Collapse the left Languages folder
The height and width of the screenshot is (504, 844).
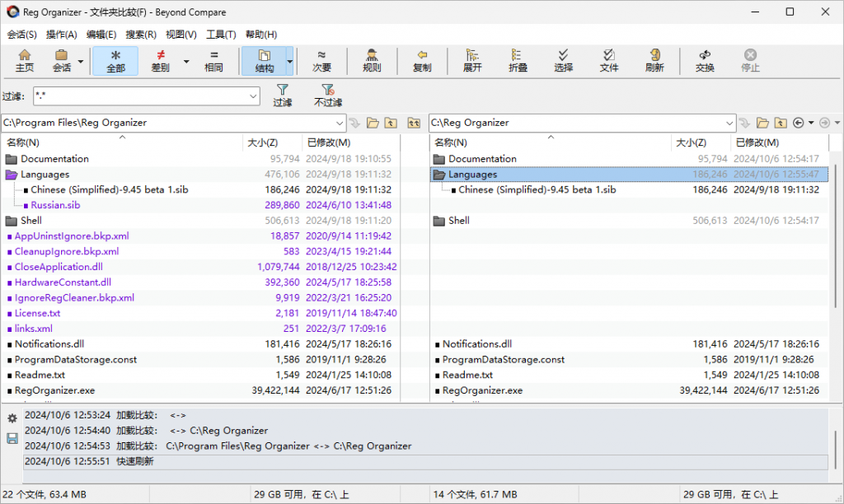(12, 175)
